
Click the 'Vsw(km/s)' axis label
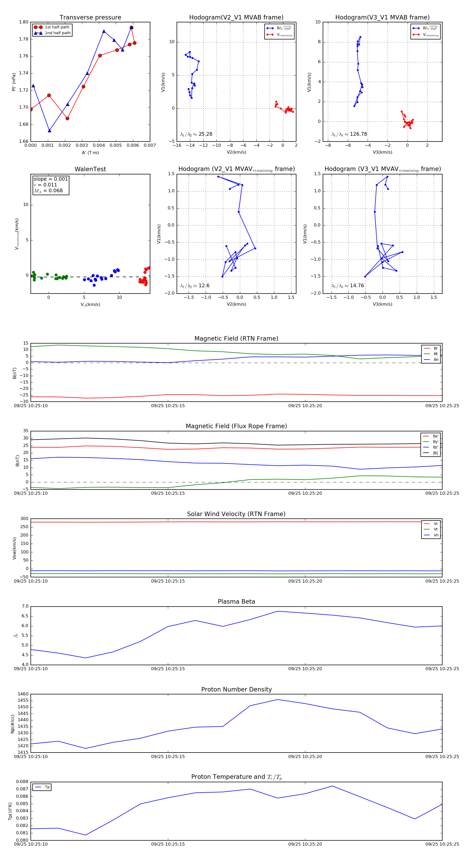tap(14, 549)
